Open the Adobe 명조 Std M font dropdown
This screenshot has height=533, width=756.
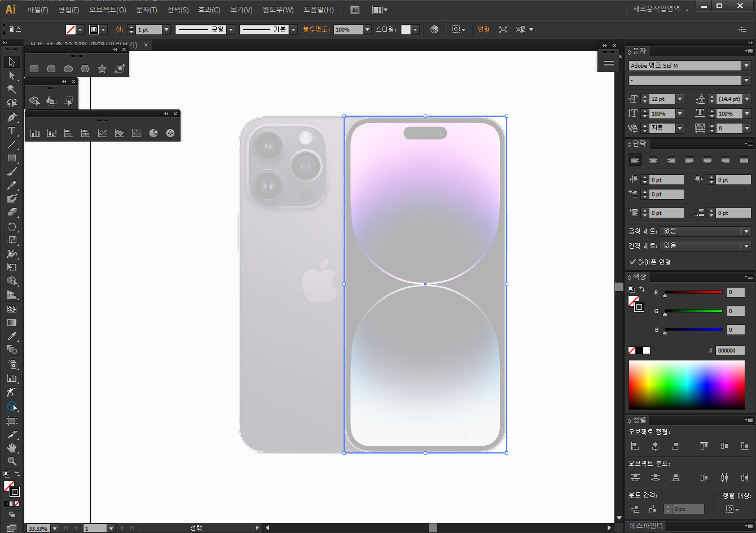pyautogui.click(x=746, y=66)
